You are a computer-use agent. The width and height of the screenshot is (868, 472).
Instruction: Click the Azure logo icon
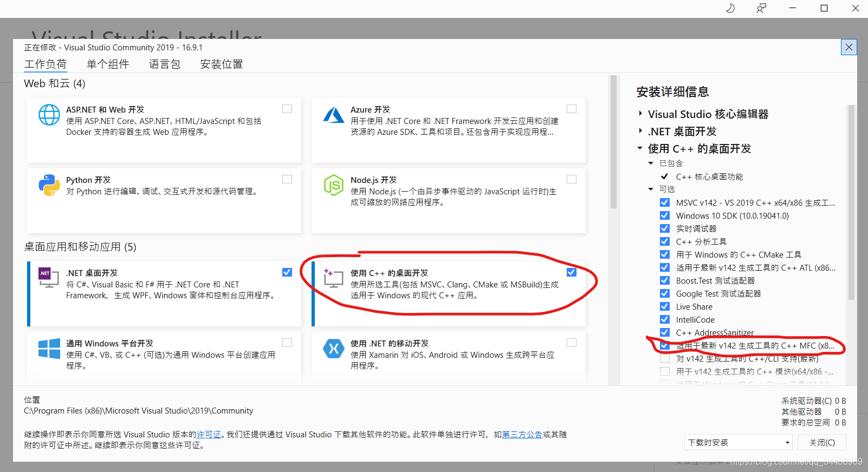tap(334, 115)
